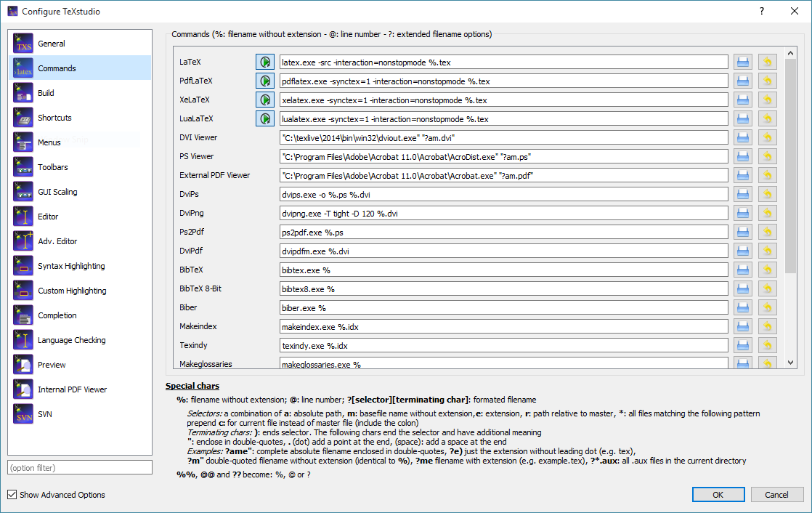The height and width of the screenshot is (513, 812).
Task: Restore default for Makeindex command
Action: pos(767,327)
